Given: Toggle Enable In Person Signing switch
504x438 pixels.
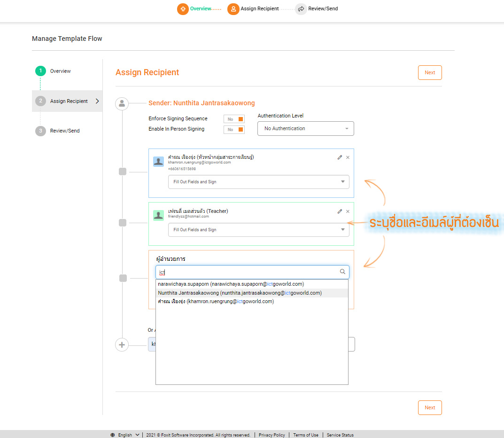Looking at the screenshot, I should click(234, 130).
